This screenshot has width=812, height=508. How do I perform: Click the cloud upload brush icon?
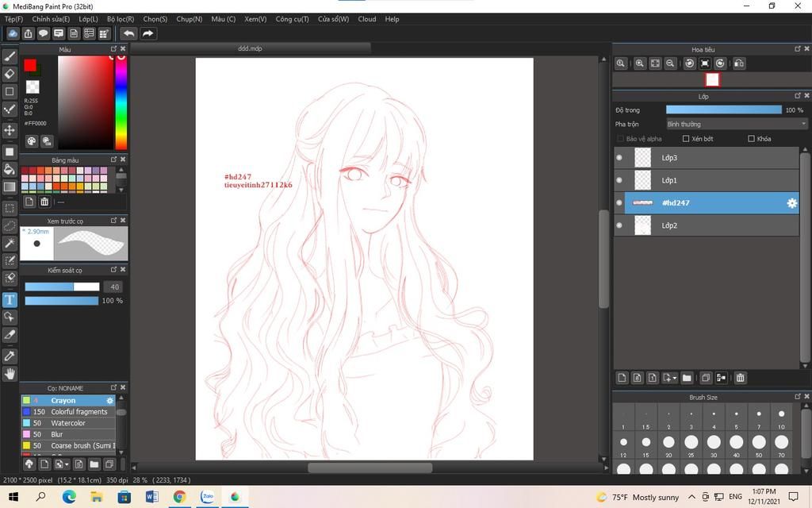(29, 464)
